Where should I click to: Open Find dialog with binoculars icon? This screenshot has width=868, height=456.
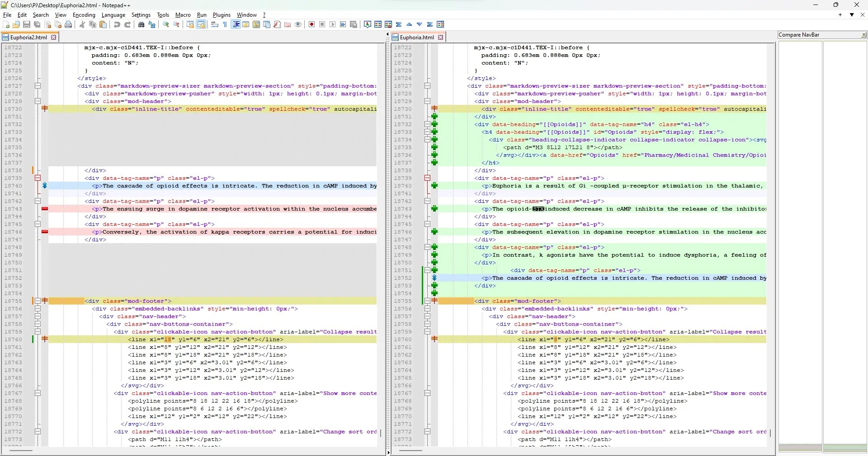click(141, 24)
